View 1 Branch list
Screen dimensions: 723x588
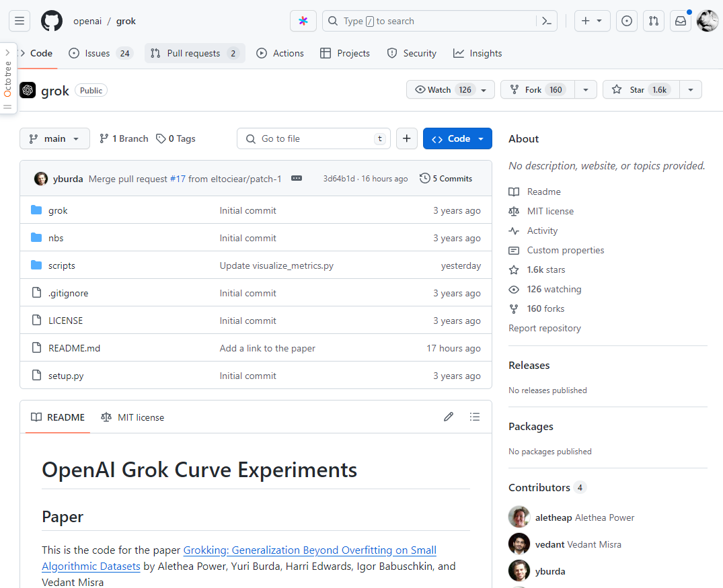tap(124, 138)
